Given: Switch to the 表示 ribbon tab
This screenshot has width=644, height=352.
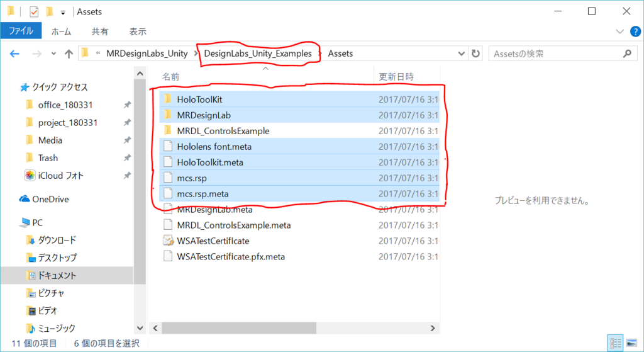Looking at the screenshot, I should coord(138,31).
